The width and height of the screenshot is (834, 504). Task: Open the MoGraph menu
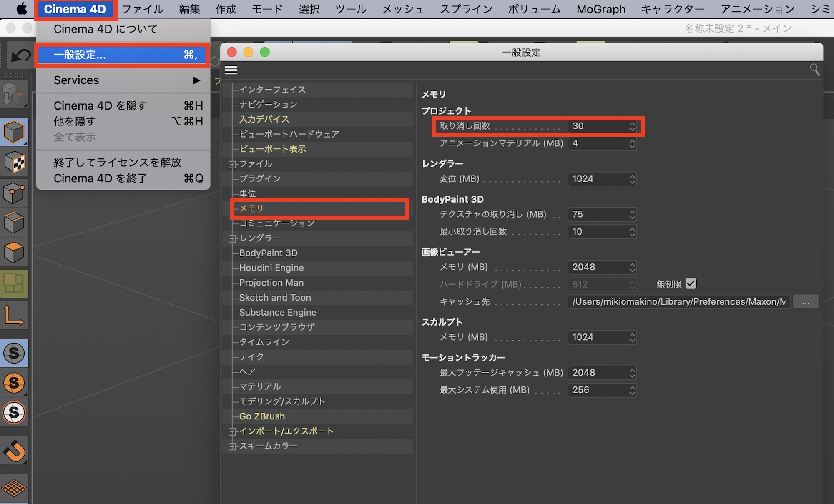601,9
